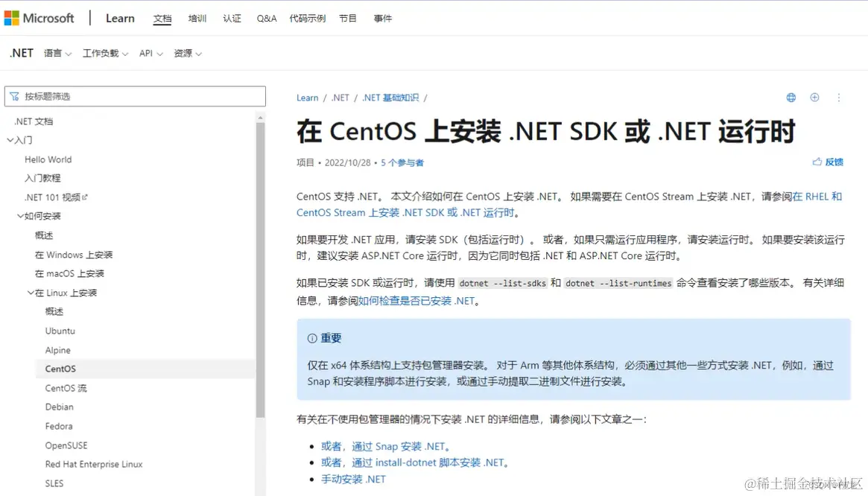
Task: Select the 文档 top navigation tab
Action: pyautogui.click(x=162, y=19)
